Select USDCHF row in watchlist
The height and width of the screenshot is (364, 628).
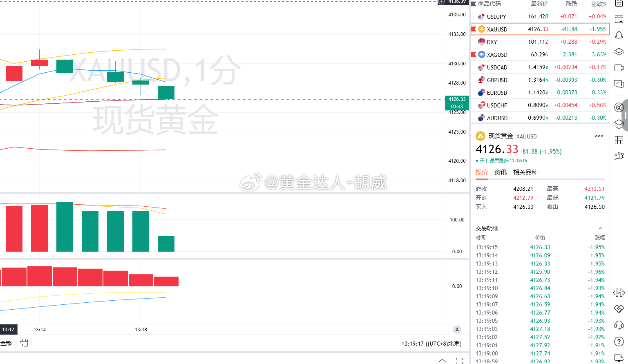[540, 105]
